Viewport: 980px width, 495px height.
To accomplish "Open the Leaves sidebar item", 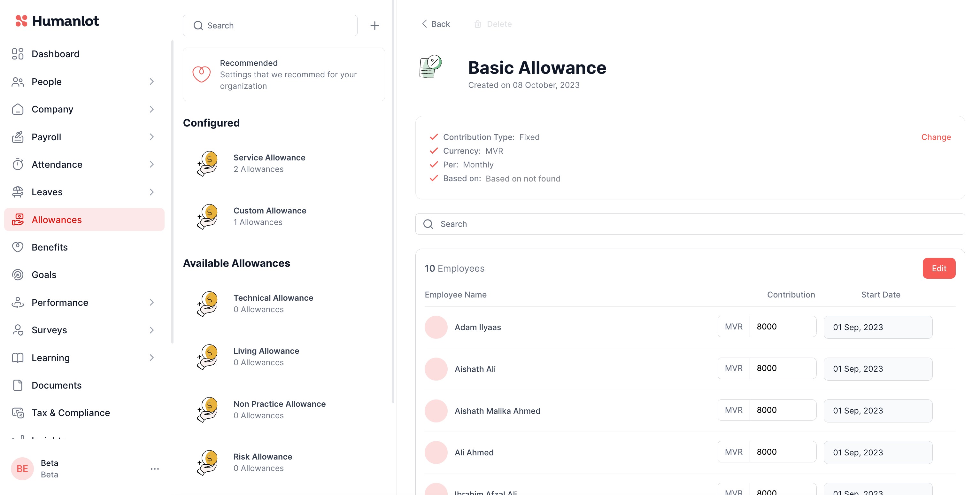I will pos(47,192).
